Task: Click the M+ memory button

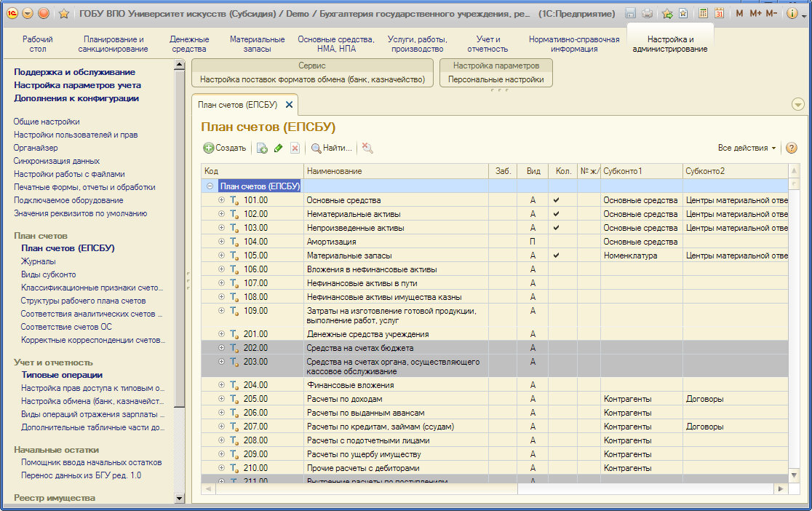Action: (755, 14)
